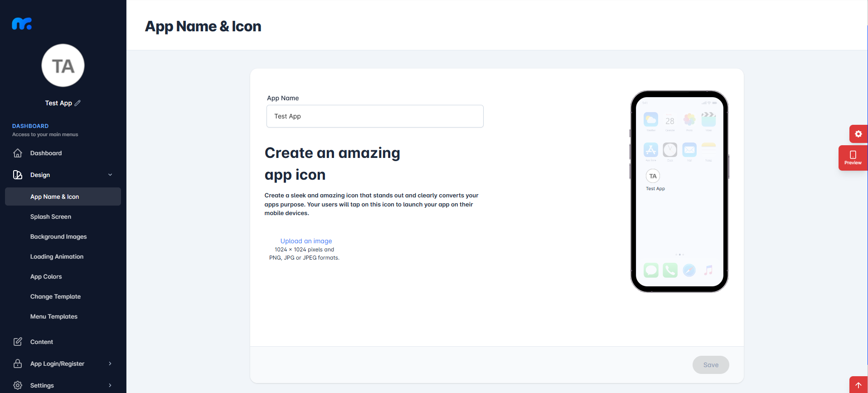
Task: Collapse the Design menu chevron
Action: [110, 175]
